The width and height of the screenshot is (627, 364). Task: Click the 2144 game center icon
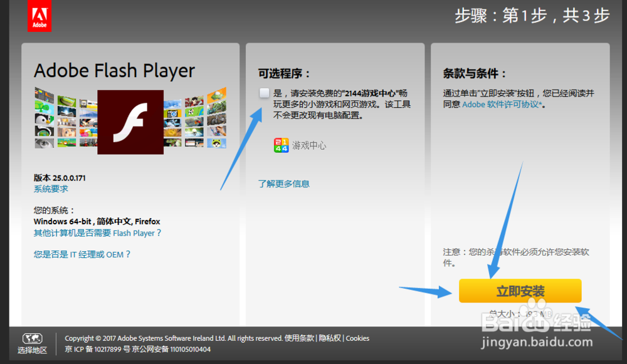[281, 145]
